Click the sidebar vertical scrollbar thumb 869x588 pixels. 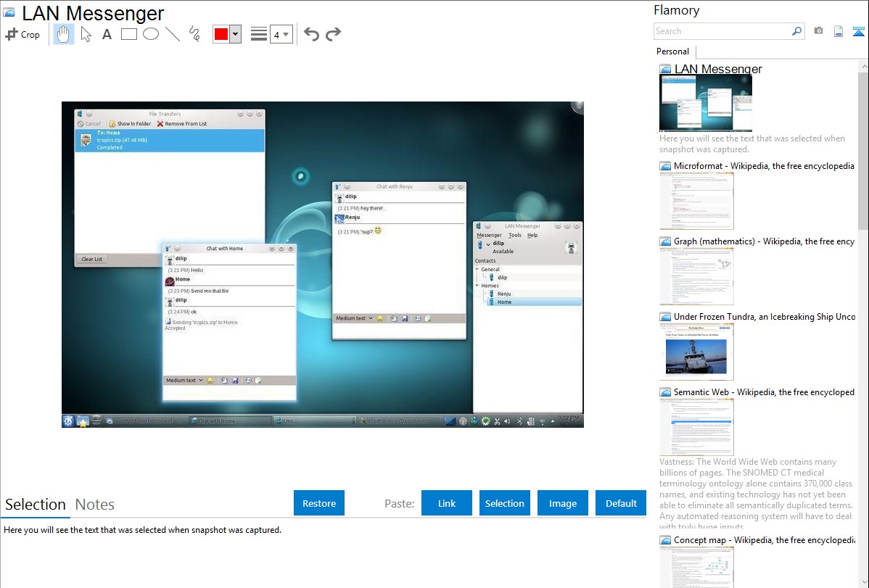863,150
